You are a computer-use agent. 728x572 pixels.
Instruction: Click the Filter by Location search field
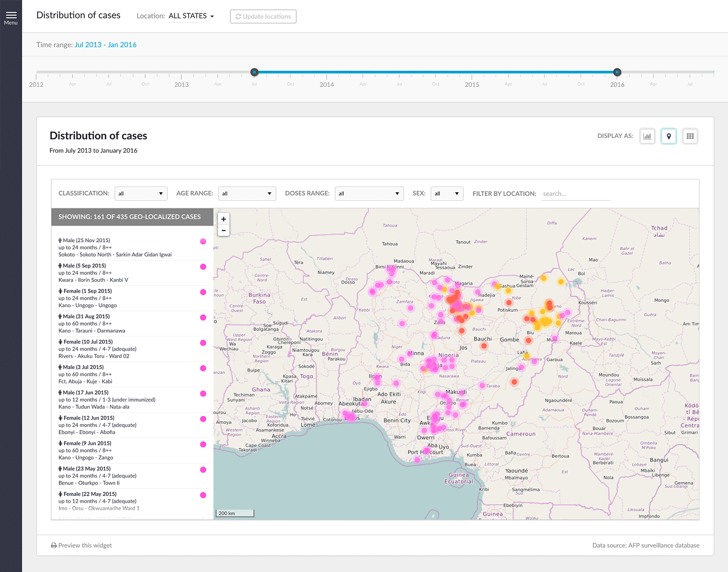(575, 194)
